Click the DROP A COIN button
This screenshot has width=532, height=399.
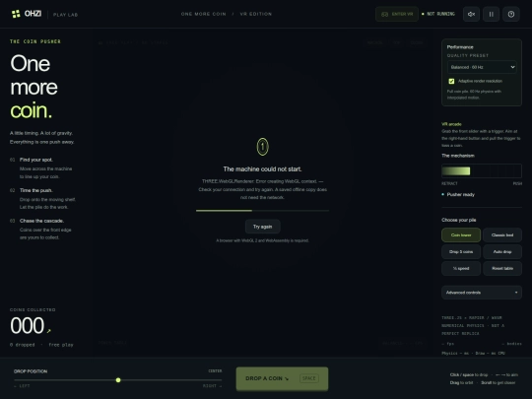[282, 378]
